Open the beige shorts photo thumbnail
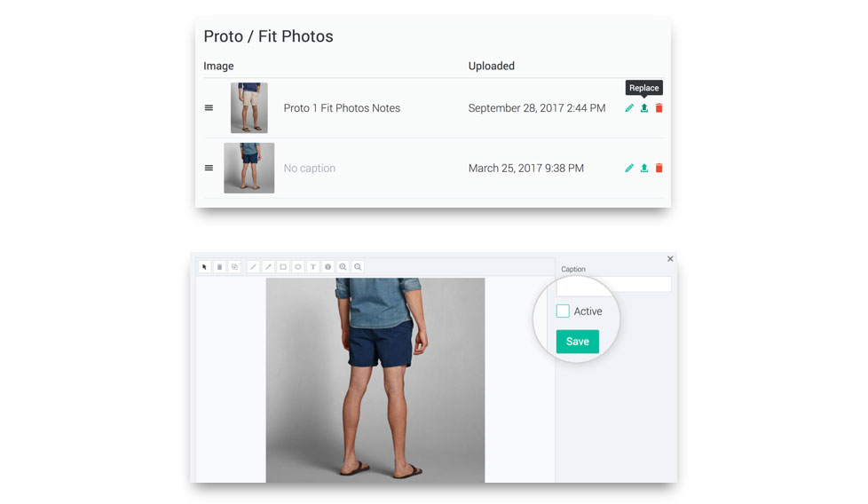 [249, 108]
